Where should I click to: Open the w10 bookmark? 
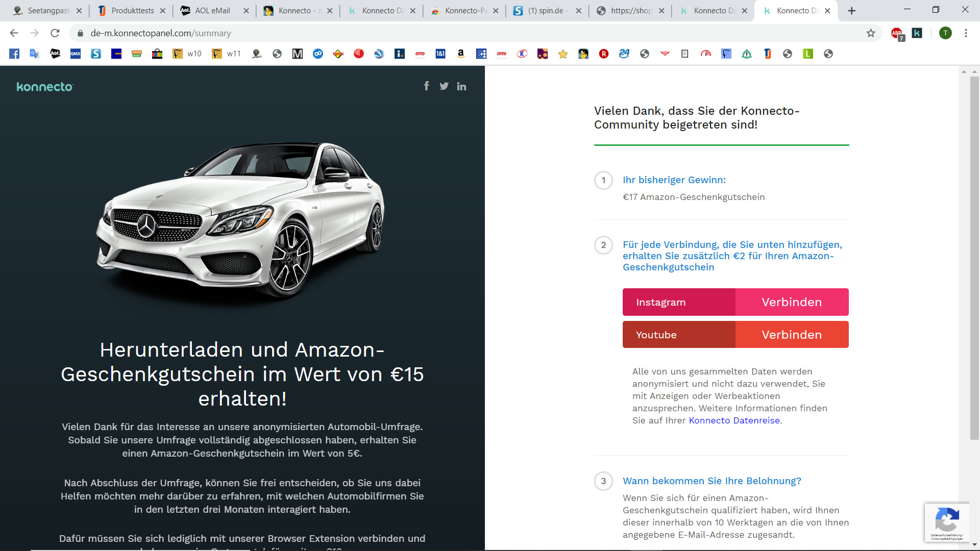point(187,54)
